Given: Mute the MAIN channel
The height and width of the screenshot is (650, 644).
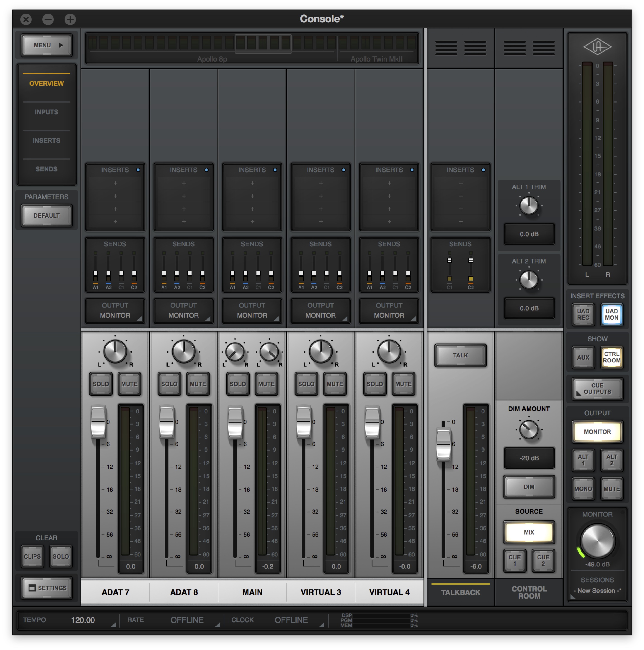Looking at the screenshot, I should 266,384.
